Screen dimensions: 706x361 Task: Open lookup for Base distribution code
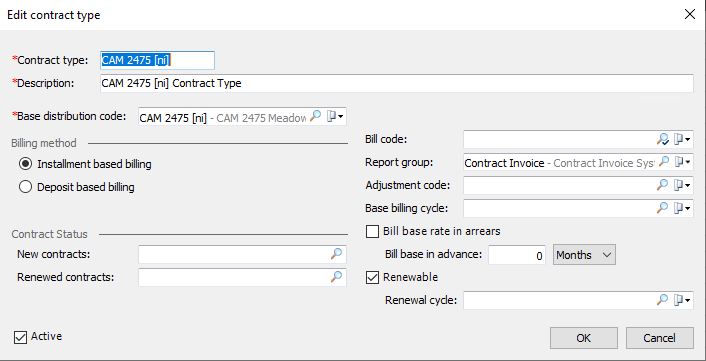(x=316, y=116)
